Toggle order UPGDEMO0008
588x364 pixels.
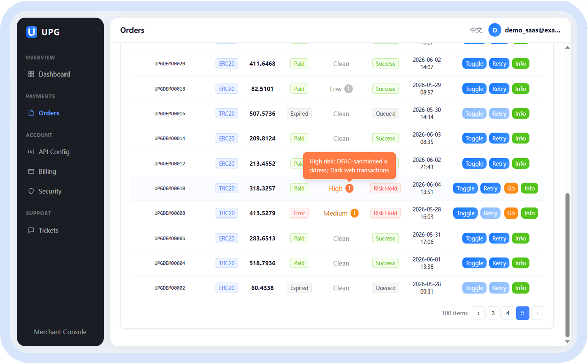(x=466, y=213)
